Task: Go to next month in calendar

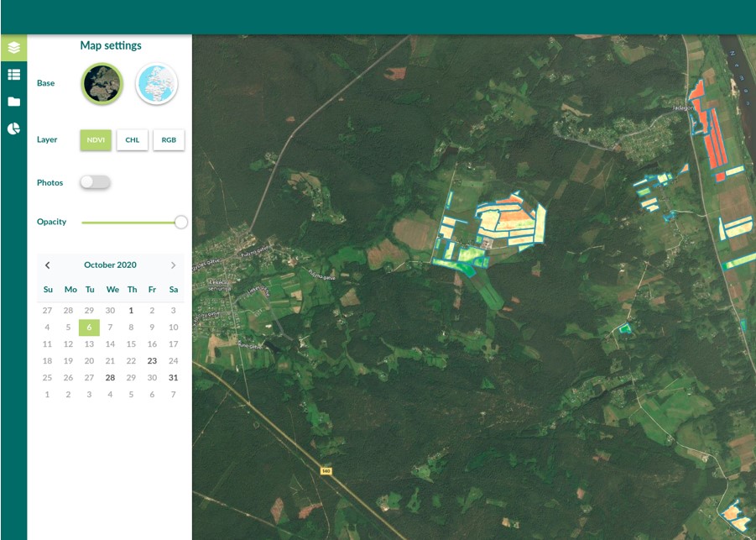Action: click(x=173, y=265)
